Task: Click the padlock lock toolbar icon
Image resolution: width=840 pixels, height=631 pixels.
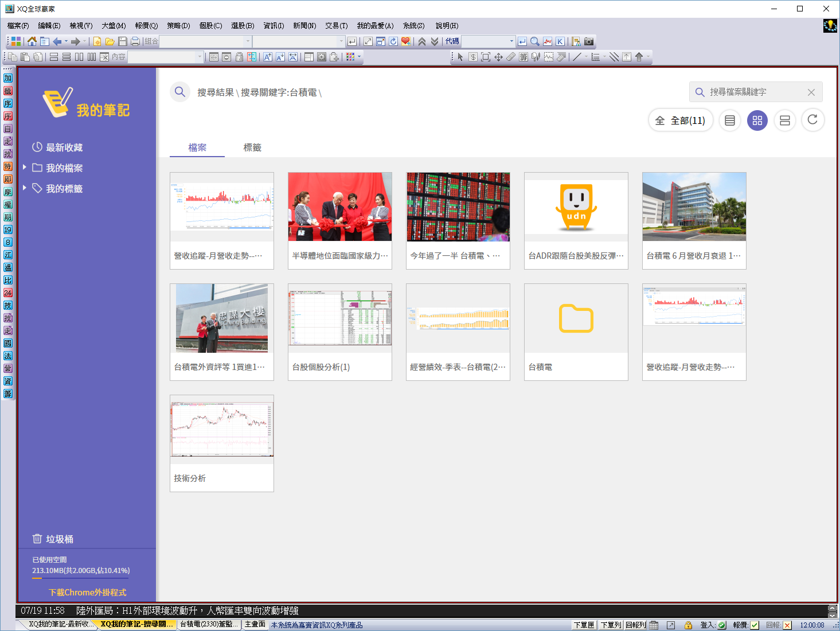Action: (239, 57)
